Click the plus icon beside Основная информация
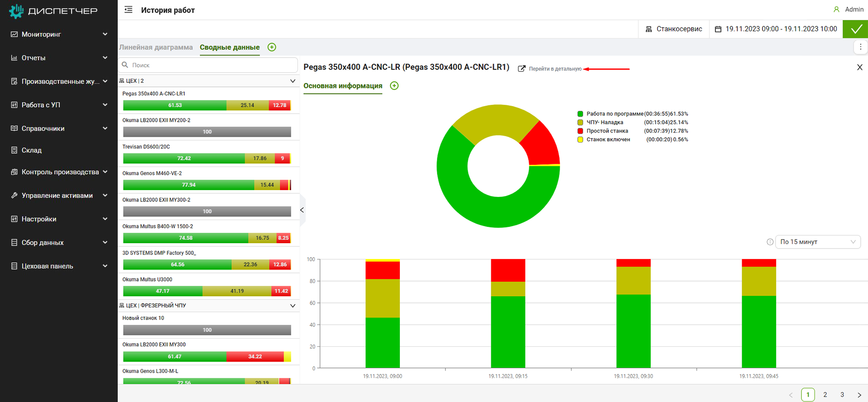This screenshot has width=868, height=402. [x=394, y=86]
